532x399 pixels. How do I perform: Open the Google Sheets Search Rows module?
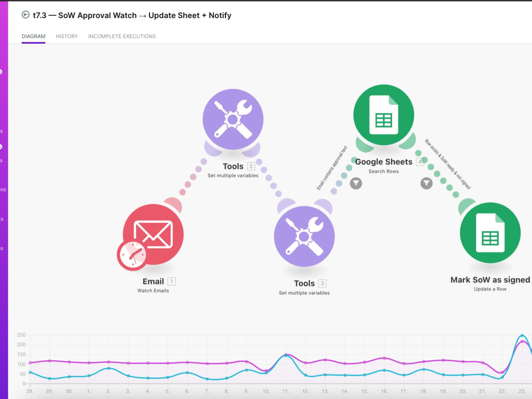(x=384, y=115)
